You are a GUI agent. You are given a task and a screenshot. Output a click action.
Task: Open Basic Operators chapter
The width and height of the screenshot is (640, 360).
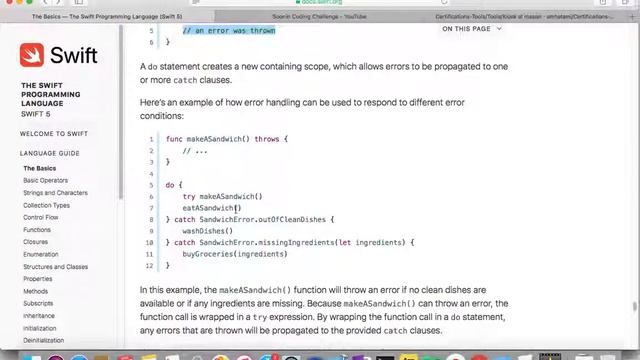pyautogui.click(x=46, y=180)
